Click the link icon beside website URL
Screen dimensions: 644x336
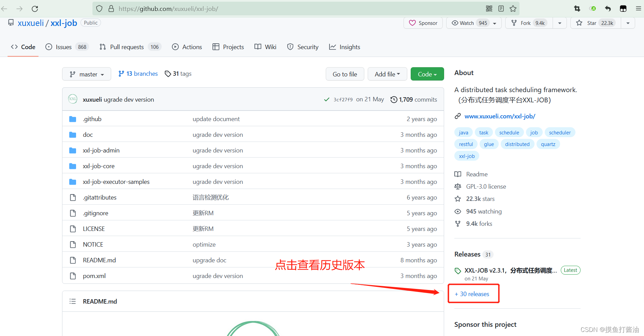pos(458,116)
